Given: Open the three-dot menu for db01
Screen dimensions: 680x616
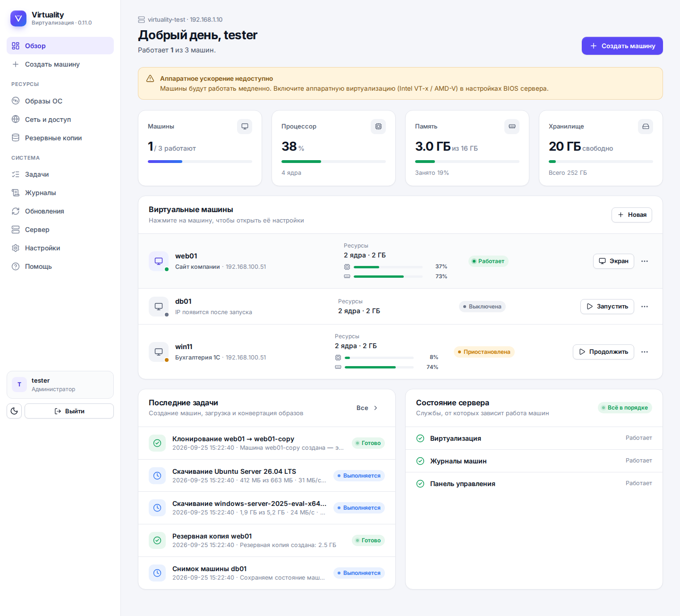Looking at the screenshot, I should tap(645, 307).
